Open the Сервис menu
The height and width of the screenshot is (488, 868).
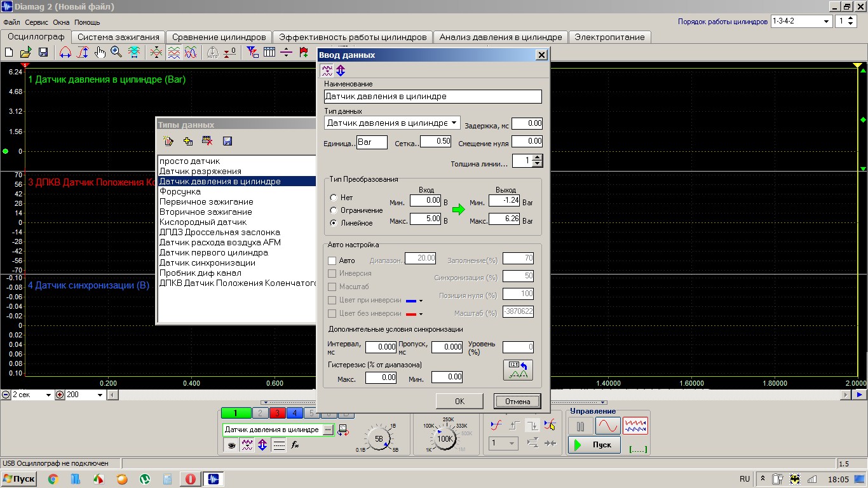pyautogui.click(x=37, y=22)
